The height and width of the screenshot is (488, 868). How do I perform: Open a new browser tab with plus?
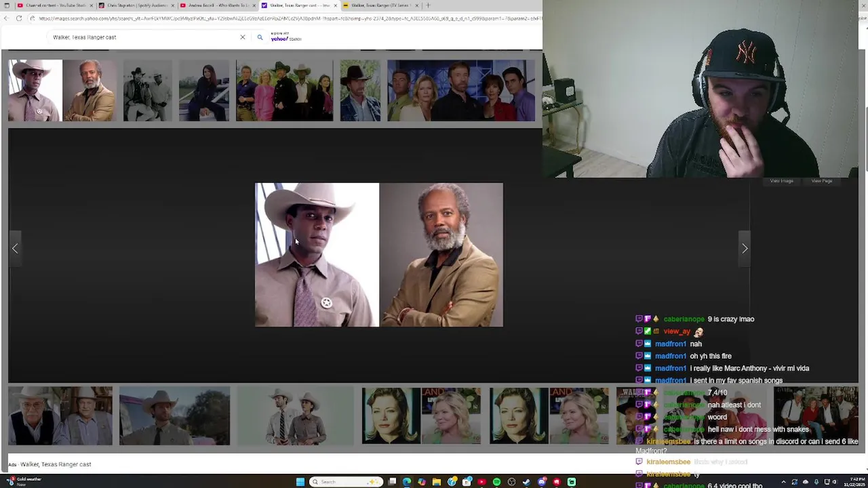(428, 5)
